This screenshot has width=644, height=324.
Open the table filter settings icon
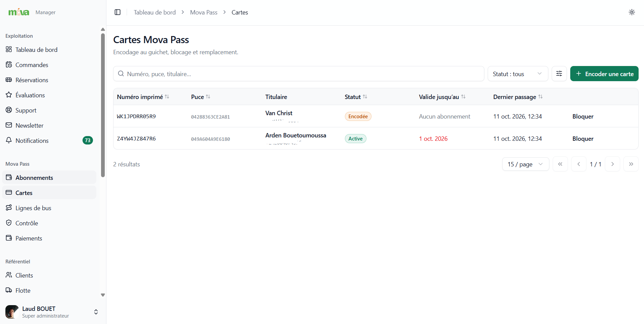click(x=559, y=74)
